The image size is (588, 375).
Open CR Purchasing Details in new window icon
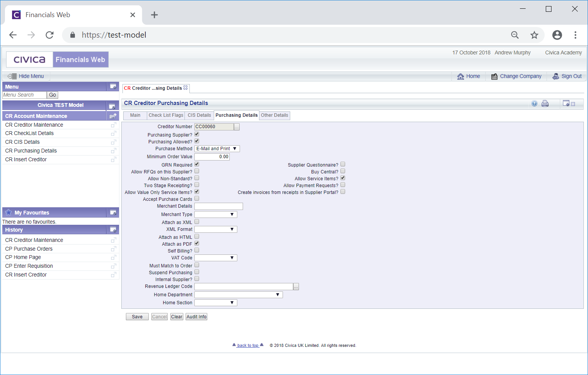pos(113,151)
